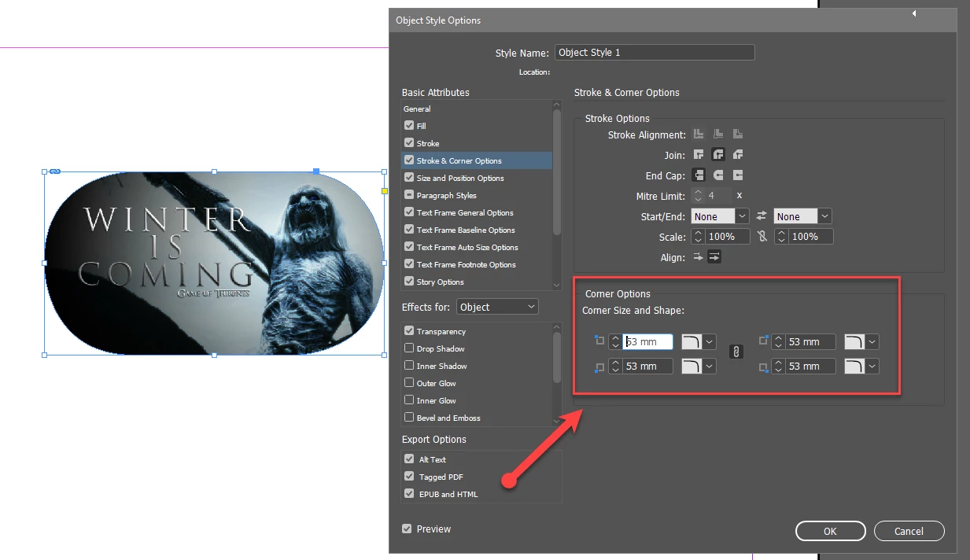Select the Text Frame Footnote Options label
This screenshot has height=560, width=970.
(x=467, y=264)
